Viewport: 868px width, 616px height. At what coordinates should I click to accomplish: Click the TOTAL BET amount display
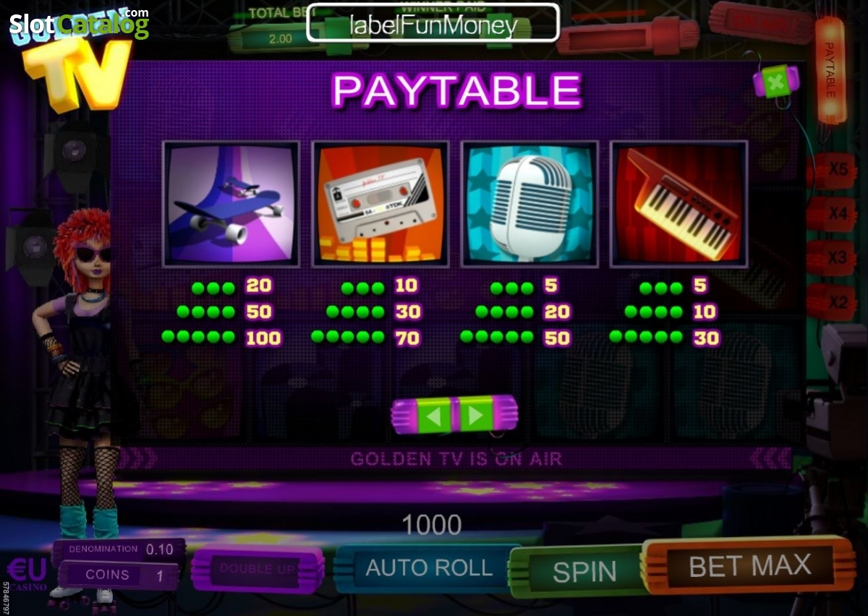[x=281, y=38]
